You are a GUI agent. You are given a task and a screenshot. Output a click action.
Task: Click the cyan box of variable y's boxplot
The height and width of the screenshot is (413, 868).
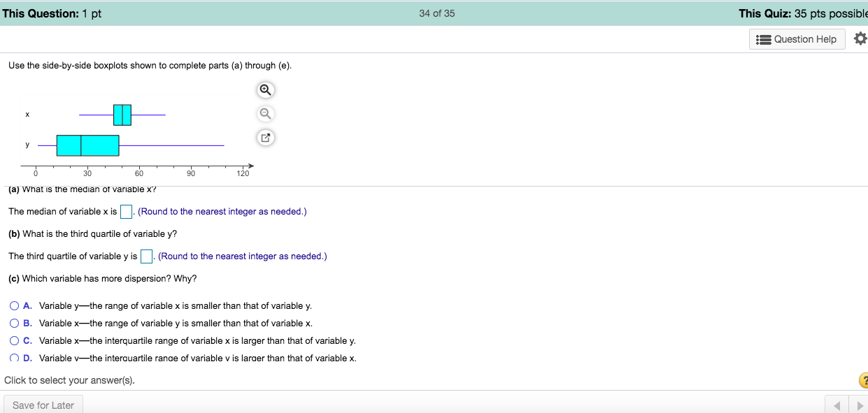(x=87, y=145)
